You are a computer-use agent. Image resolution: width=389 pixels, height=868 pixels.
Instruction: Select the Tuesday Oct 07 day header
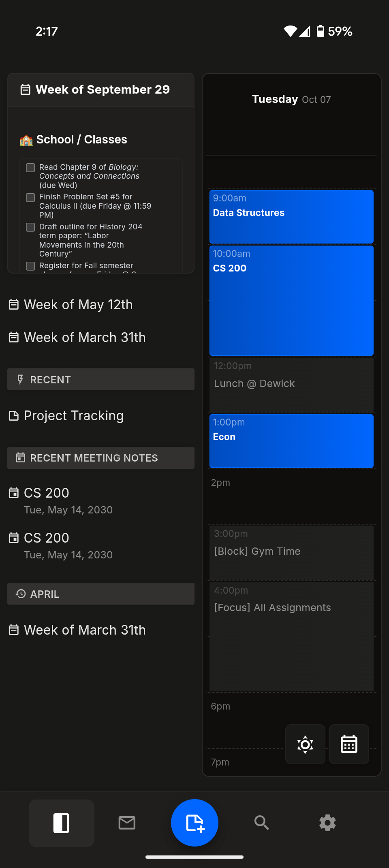click(291, 99)
